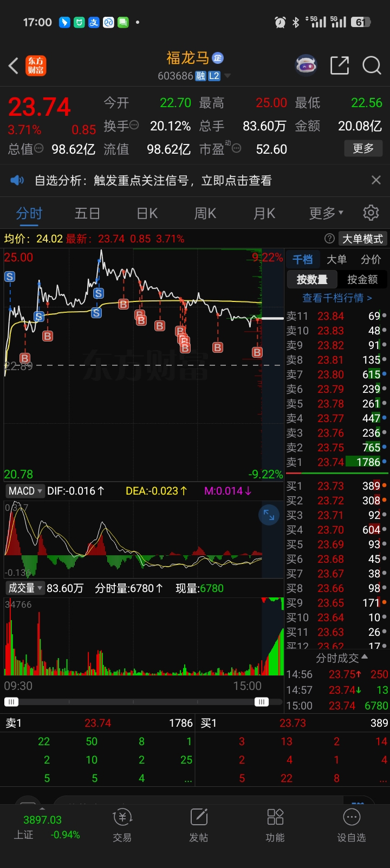Select the 分价 tab
The image size is (390, 868).
pos(371,259)
